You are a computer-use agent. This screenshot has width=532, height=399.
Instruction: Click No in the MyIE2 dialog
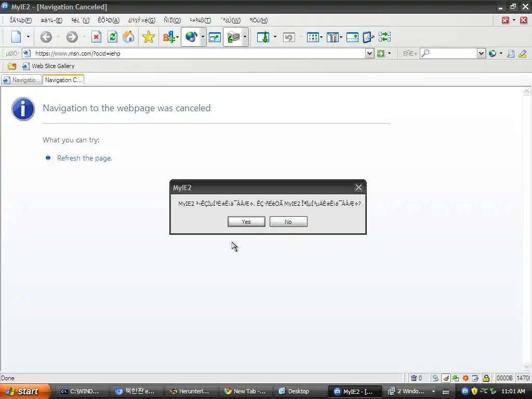[x=288, y=221]
